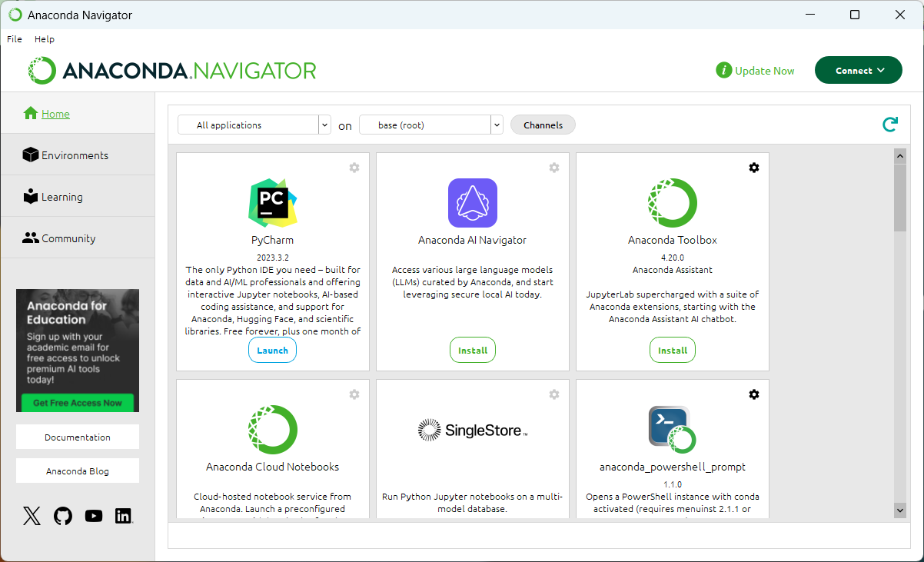Click the Anaconda Toolbox version 4.20.0 text
924x562 pixels.
pyautogui.click(x=673, y=258)
